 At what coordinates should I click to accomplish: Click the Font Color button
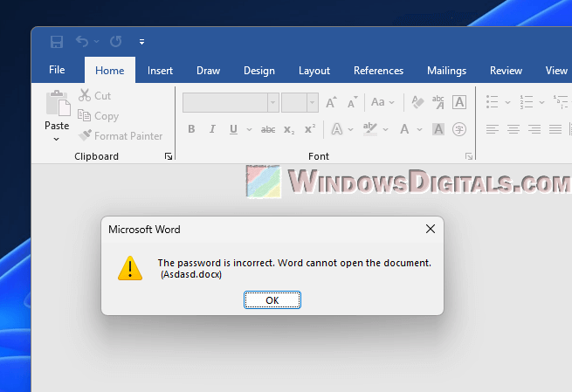(x=404, y=129)
